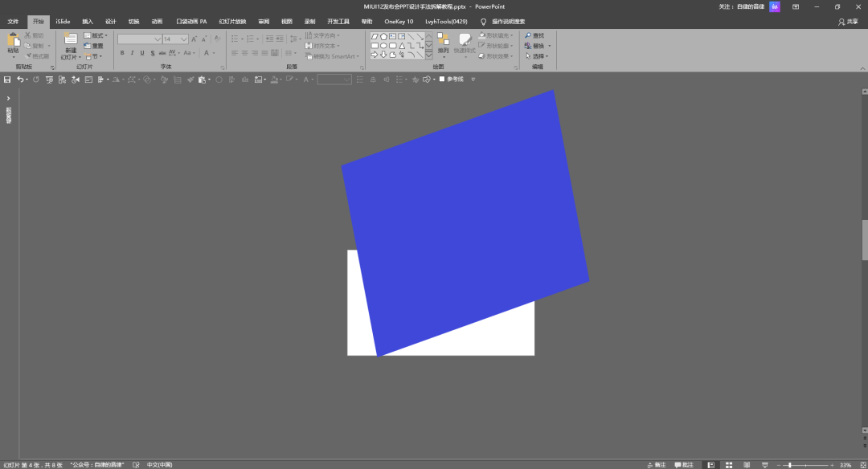Viewport: 868px width, 469px height.
Task: Open the 插入 ribbon tab
Action: 88,22
